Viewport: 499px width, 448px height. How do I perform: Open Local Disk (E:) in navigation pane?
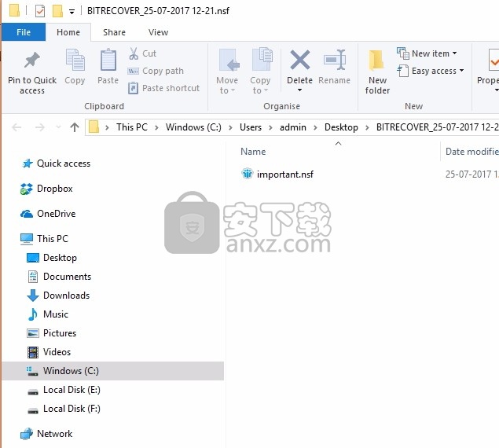[x=72, y=390]
